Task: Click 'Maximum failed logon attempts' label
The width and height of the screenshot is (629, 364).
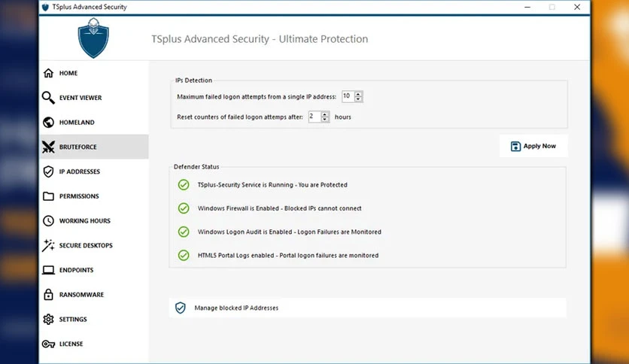Action: pos(257,96)
